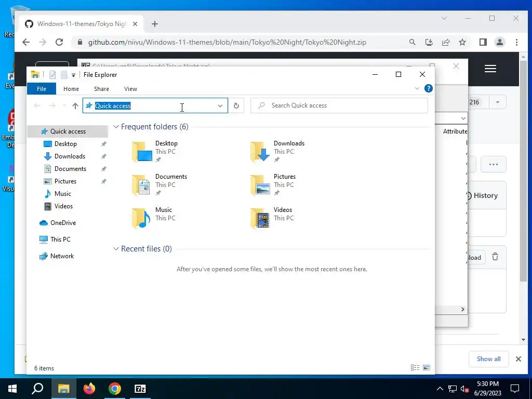Show hidden system tray icons
532x399 pixels.
pos(440,389)
